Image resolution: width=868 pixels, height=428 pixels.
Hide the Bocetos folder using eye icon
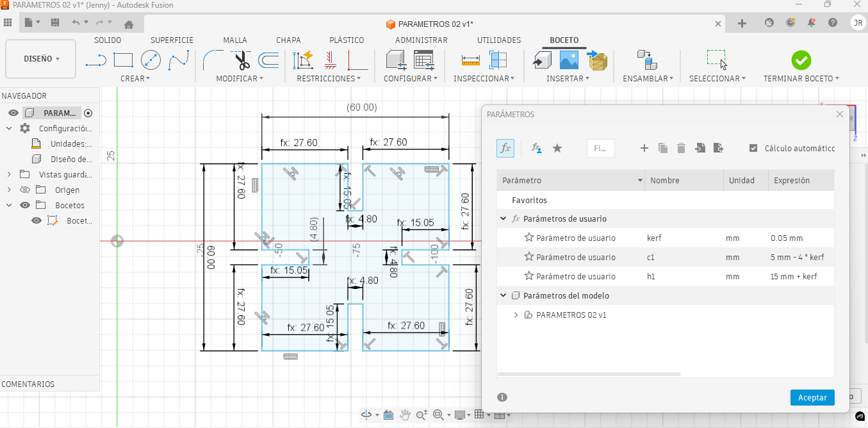pyautogui.click(x=25, y=206)
